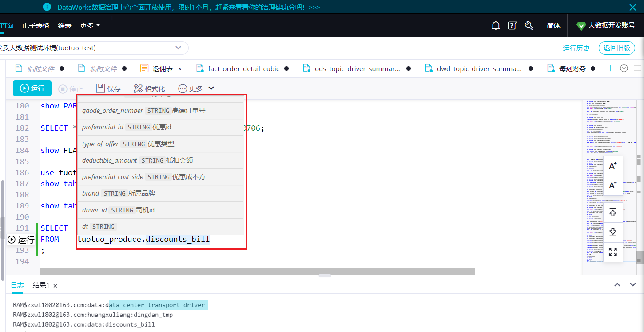The width and height of the screenshot is (644, 332).
Task: Expand the toolbar 更多 dropdown
Action: point(196,88)
